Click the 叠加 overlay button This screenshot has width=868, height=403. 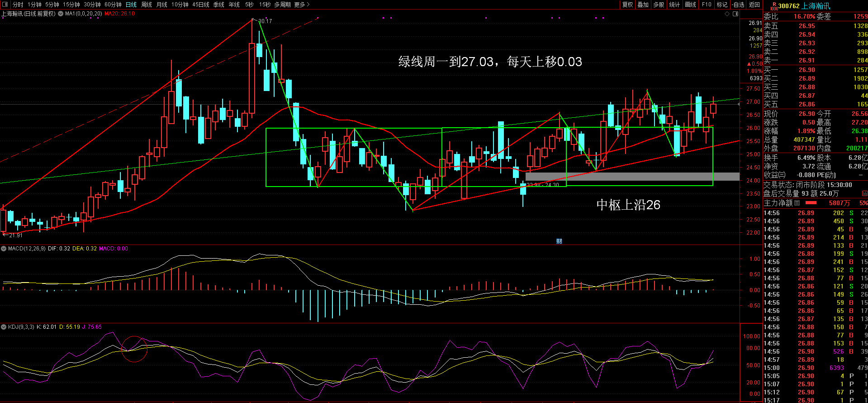pyautogui.click(x=643, y=5)
